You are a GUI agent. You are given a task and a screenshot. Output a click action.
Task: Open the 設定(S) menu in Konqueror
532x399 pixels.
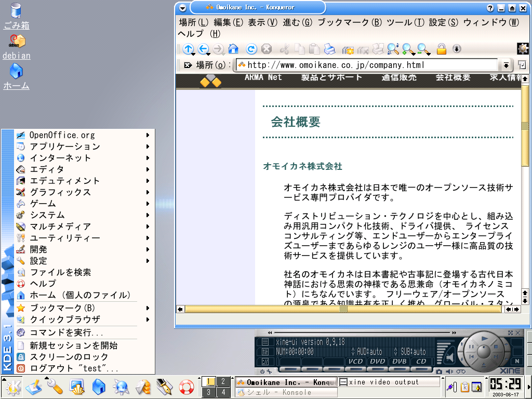[x=444, y=22]
